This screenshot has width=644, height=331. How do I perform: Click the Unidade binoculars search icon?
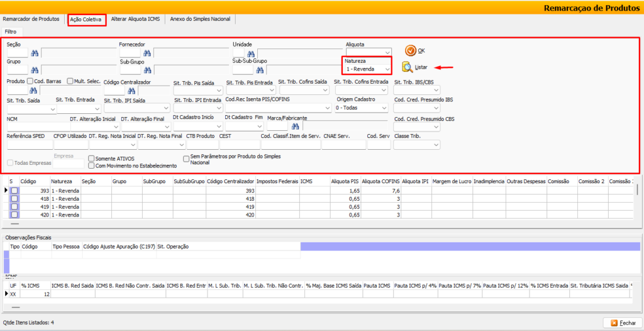point(250,53)
